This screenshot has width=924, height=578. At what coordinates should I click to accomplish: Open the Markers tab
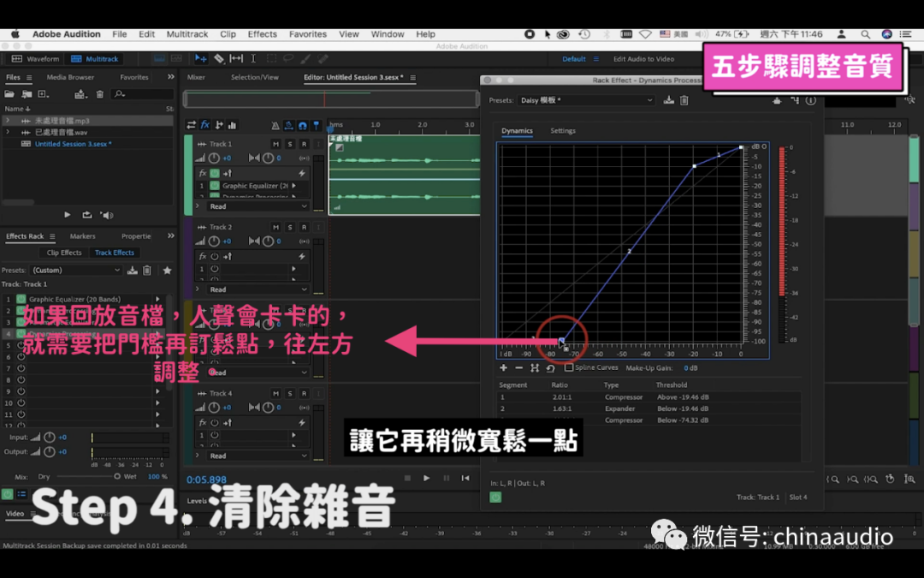[x=82, y=236]
